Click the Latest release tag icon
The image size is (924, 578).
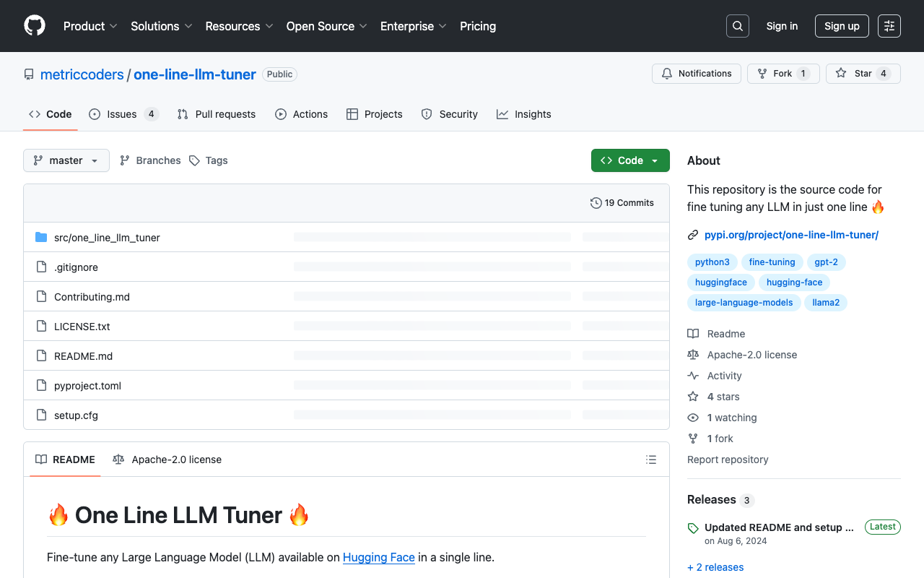point(693,527)
